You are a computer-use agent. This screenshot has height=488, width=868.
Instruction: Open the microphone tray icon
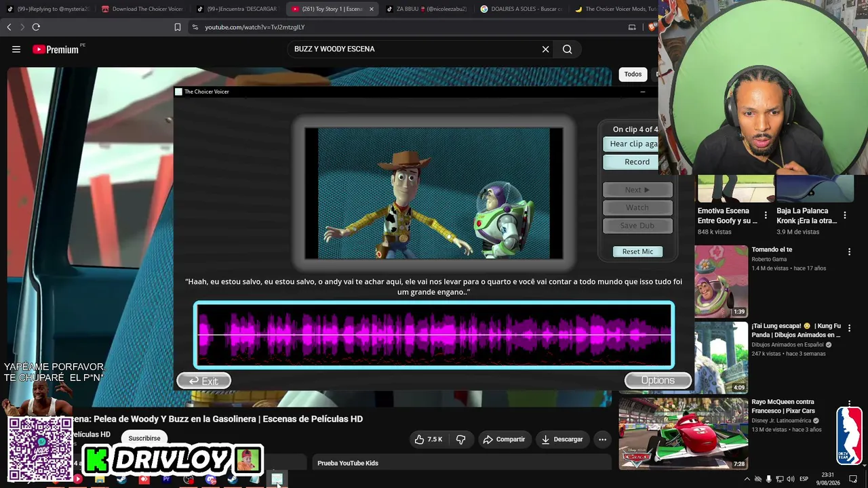[x=768, y=479]
